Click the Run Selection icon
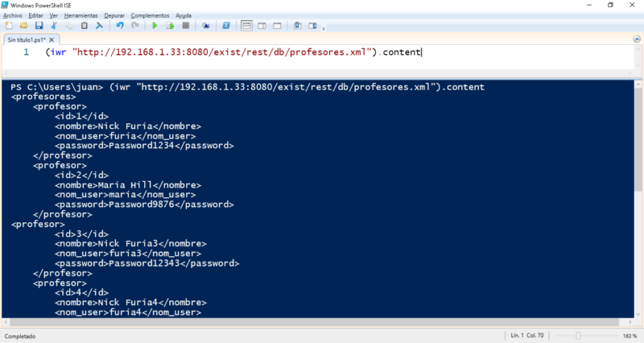Screen dimensions: 644x343 point(170,26)
